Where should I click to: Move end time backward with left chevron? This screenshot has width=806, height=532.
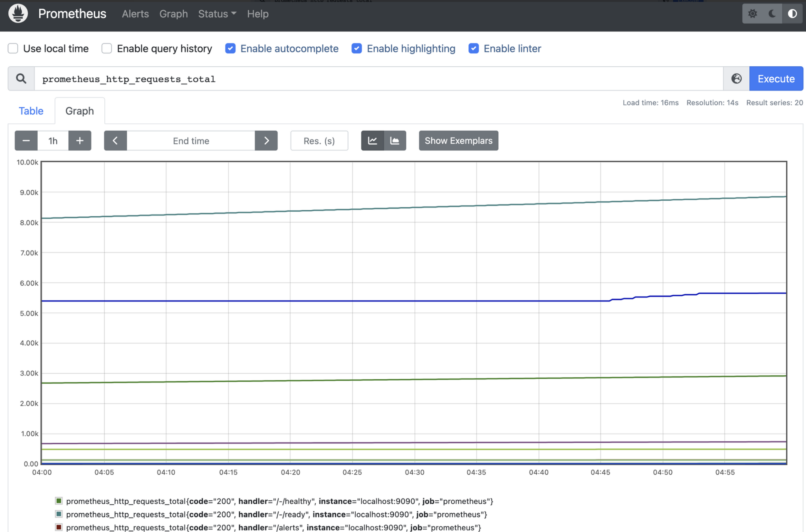(x=115, y=140)
